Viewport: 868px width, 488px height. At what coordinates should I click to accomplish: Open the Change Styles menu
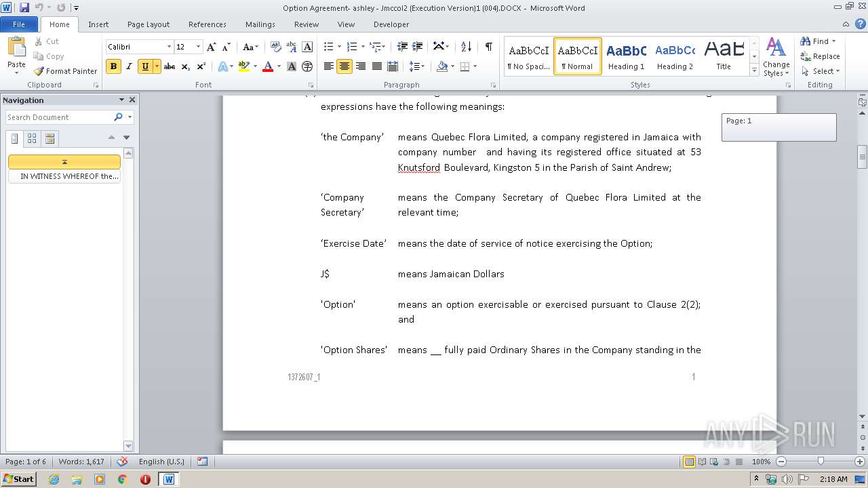click(776, 58)
